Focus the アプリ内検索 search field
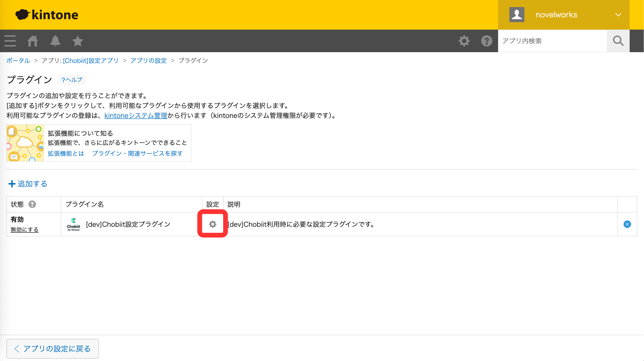The image size is (644, 361). 553,41
